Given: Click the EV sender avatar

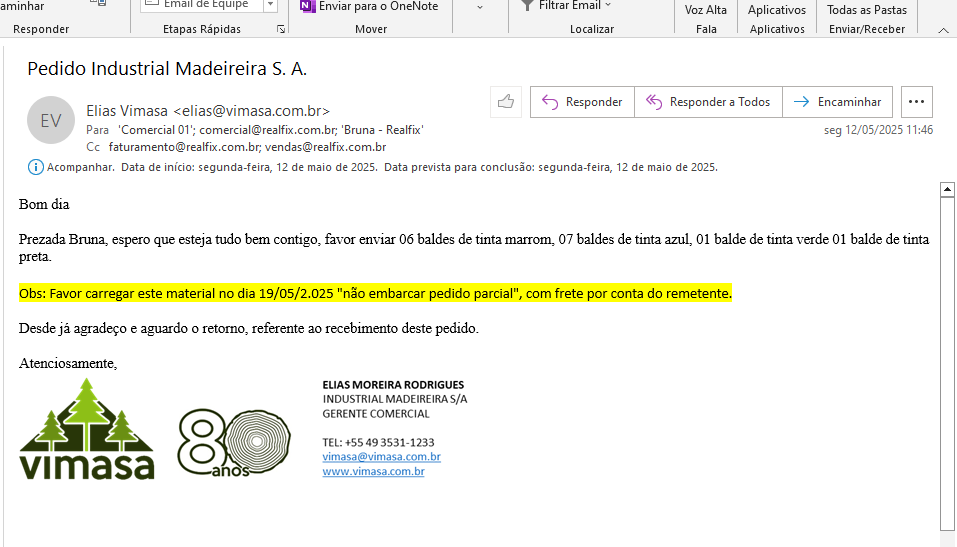Looking at the screenshot, I should 50,121.
